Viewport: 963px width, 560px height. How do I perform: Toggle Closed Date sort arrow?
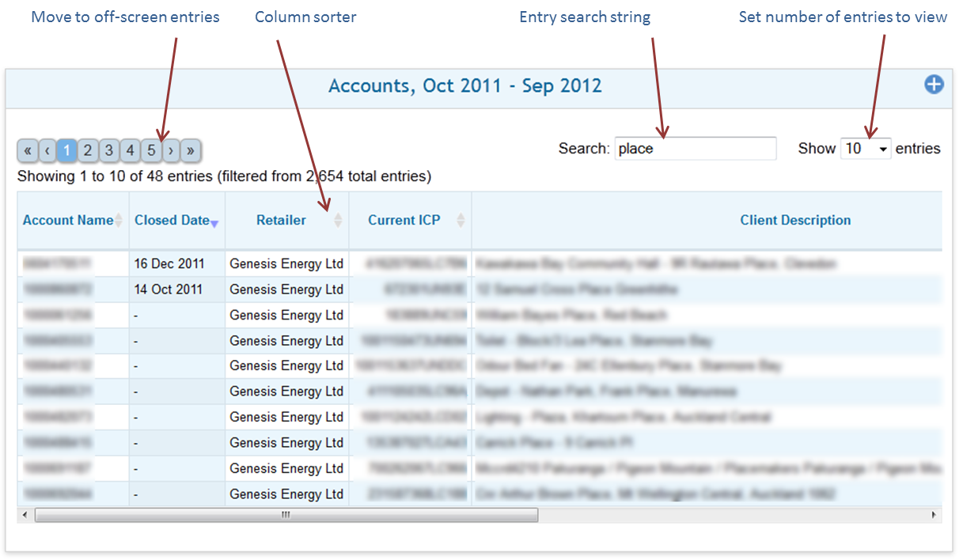click(214, 223)
